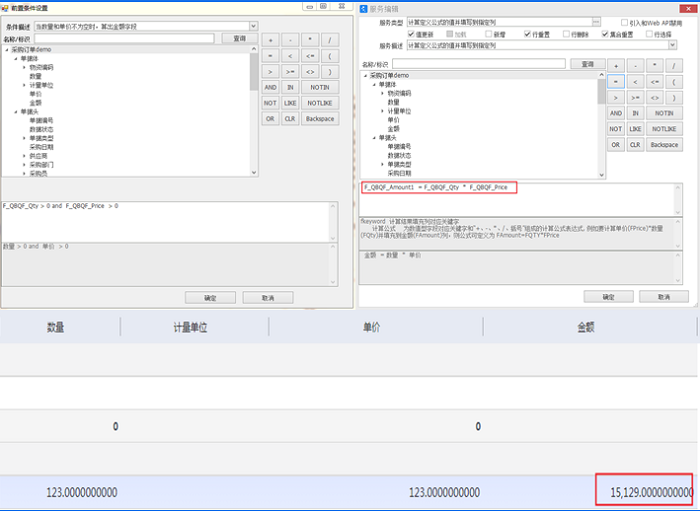Click Backspace in 前置条件设置 window
The image size is (700, 511).
pyautogui.click(x=320, y=119)
